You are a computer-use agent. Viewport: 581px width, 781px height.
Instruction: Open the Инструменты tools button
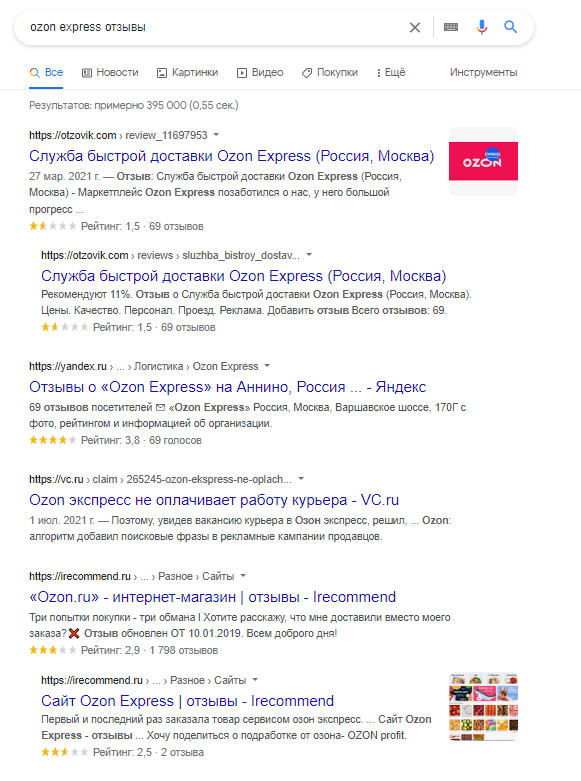point(483,73)
